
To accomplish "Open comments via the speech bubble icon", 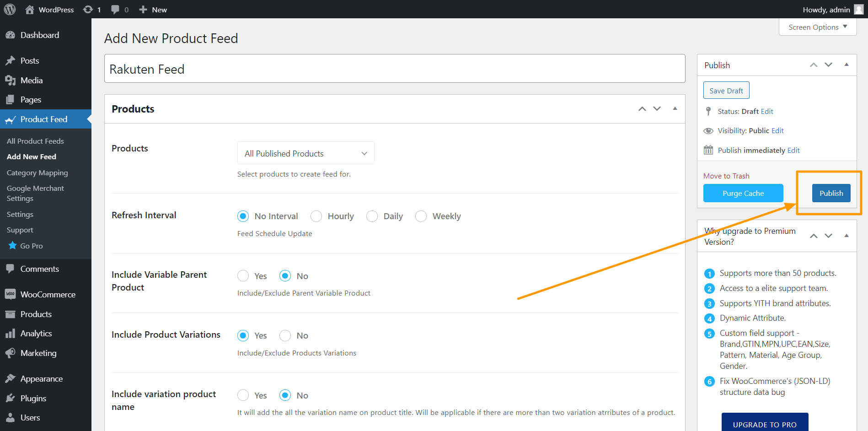I will [x=114, y=9].
